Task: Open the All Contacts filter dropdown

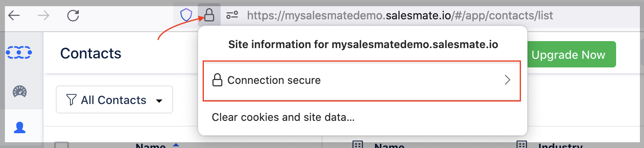Action: pyautogui.click(x=114, y=99)
